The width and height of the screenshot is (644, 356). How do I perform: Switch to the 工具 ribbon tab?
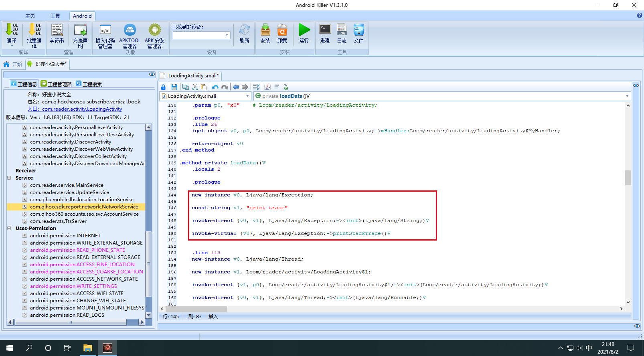(x=55, y=16)
